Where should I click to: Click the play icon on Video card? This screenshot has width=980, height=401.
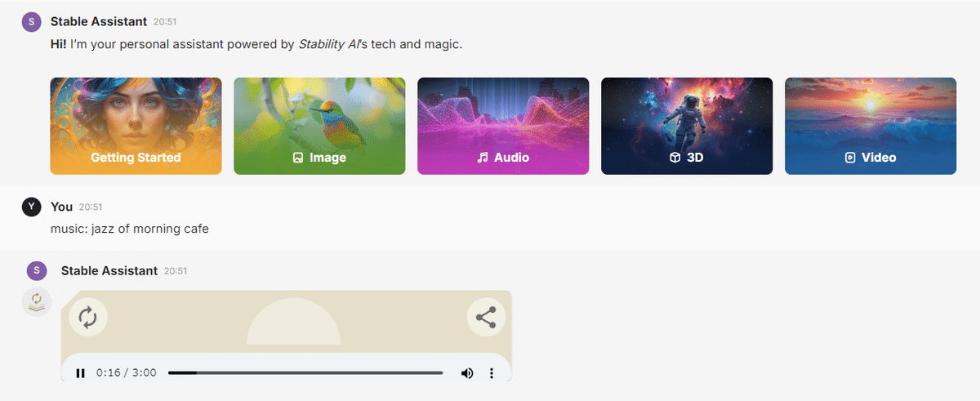click(x=850, y=158)
